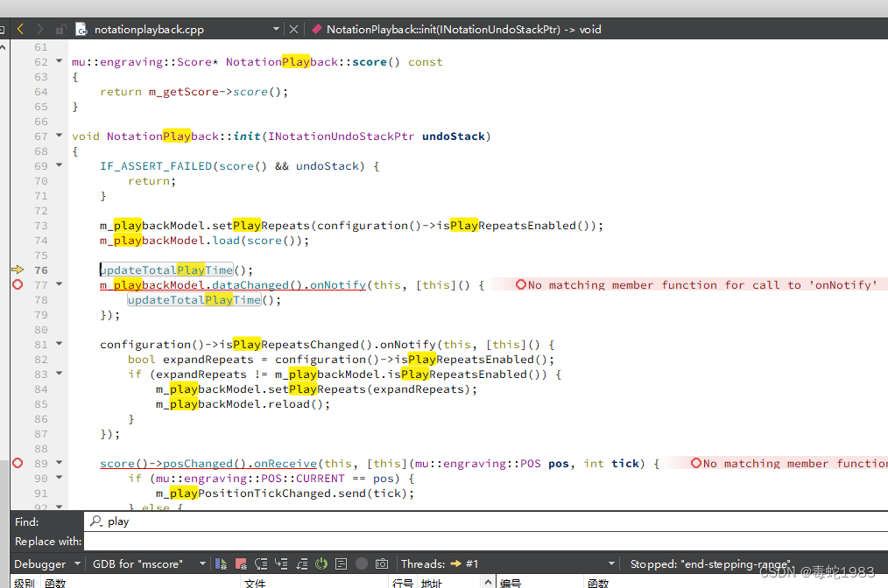Restart the debugging session with green icon
The image size is (888, 588).
coord(321,563)
